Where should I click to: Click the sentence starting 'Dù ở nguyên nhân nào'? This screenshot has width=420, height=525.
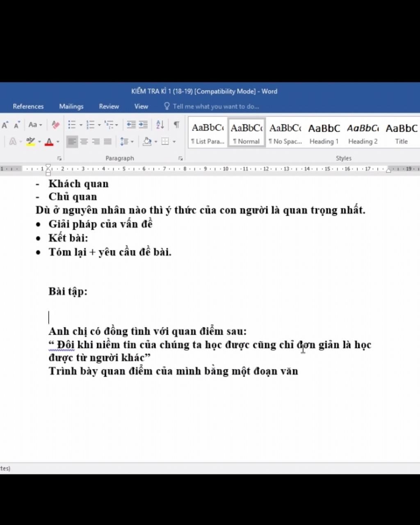click(x=200, y=210)
